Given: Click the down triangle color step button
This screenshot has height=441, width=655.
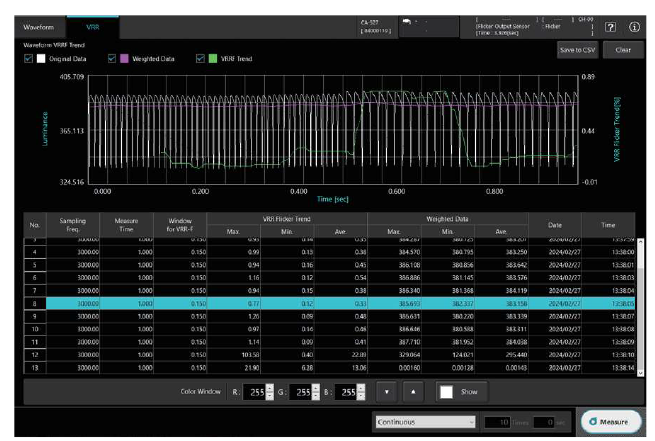Looking at the screenshot, I should [x=387, y=392].
